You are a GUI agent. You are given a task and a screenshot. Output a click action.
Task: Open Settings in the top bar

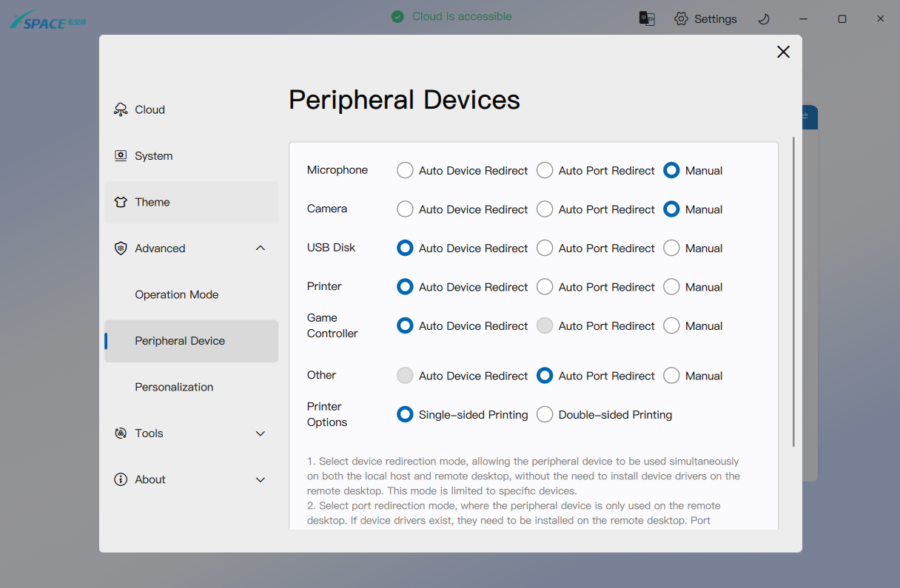point(705,18)
